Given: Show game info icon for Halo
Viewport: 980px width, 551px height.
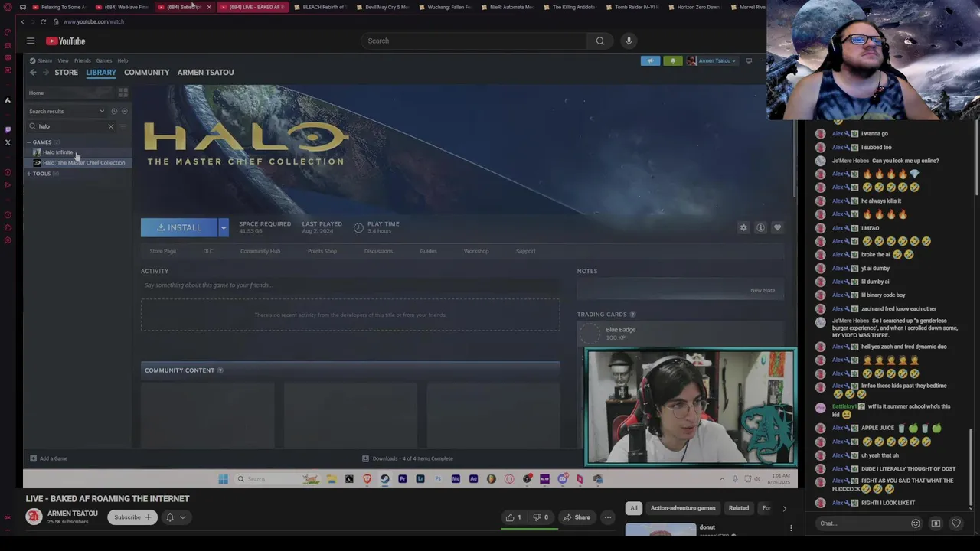Looking at the screenshot, I should click(x=760, y=227).
